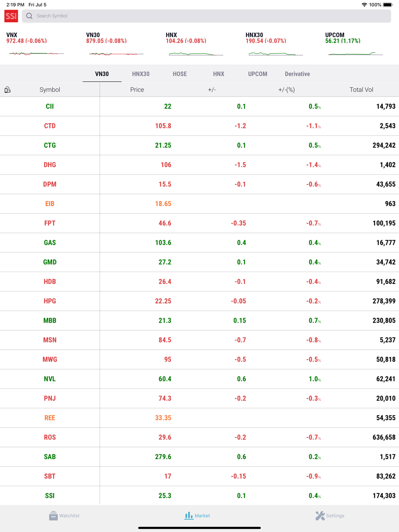
Task: Sort by the +/- column header
Action: click(212, 90)
